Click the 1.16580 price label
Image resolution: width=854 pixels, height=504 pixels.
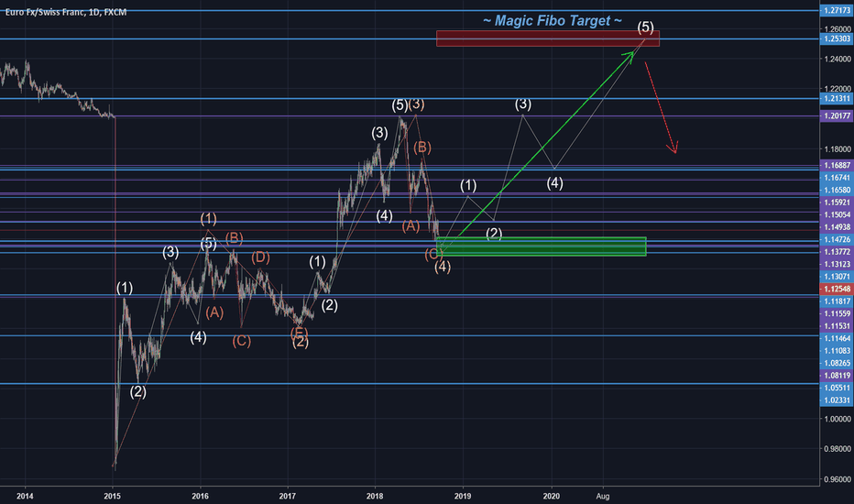836,191
